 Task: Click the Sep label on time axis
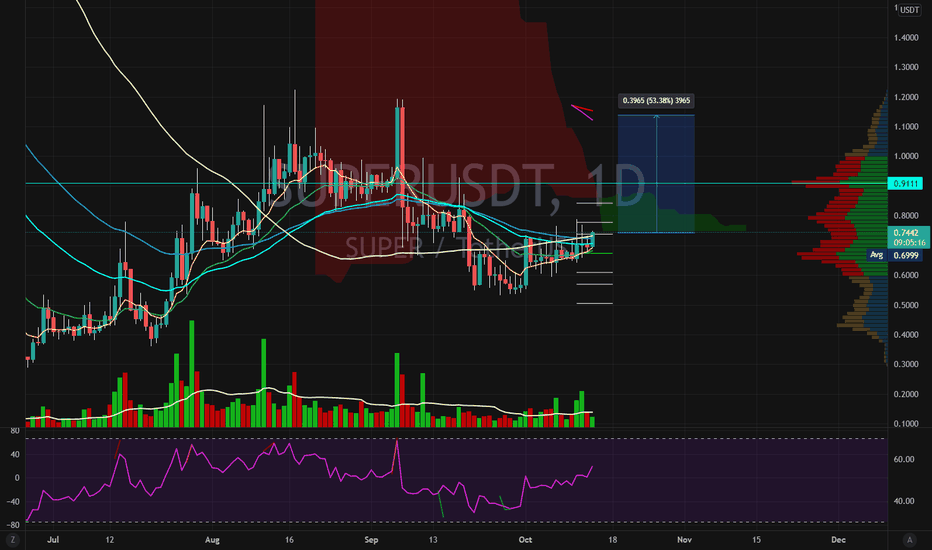[371, 540]
